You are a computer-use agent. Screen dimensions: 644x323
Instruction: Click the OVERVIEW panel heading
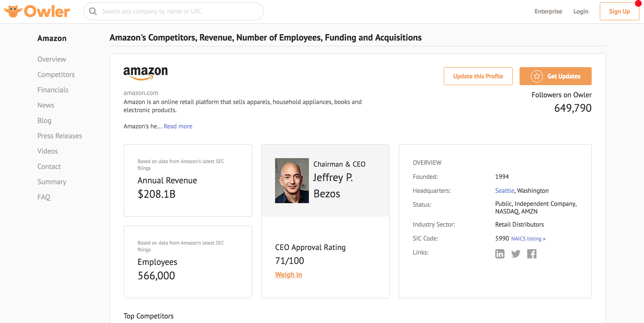pyautogui.click(x=427, y=163)
